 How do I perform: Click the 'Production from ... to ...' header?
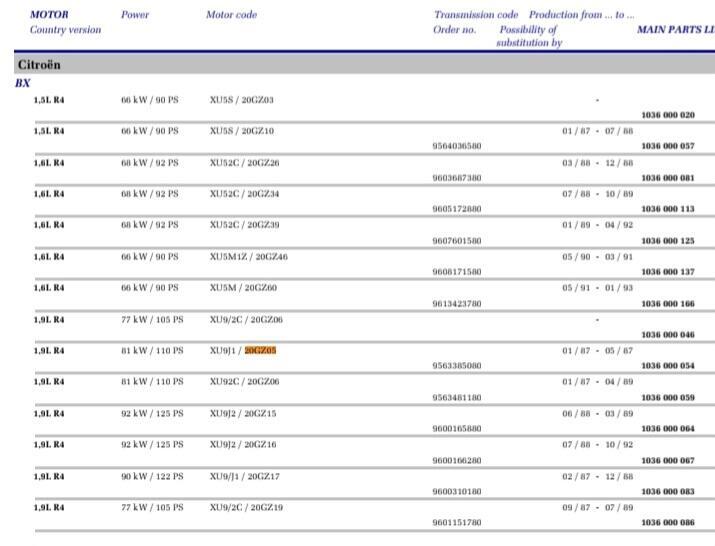point(581,15)
